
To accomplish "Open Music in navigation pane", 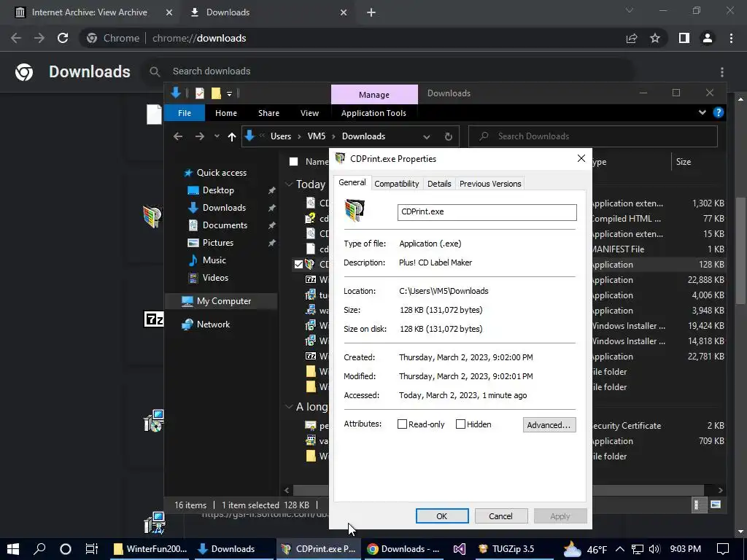I will (214, 260).
